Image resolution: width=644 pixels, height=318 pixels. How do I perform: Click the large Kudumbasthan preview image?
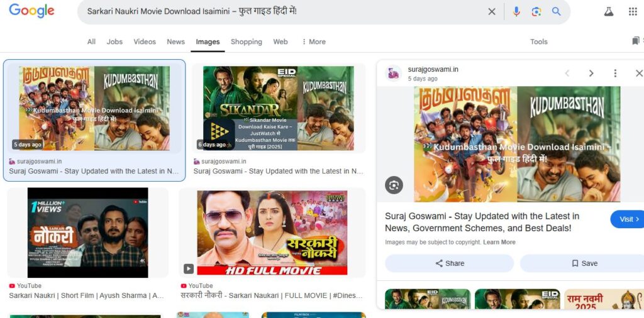(x=517, y=144)
